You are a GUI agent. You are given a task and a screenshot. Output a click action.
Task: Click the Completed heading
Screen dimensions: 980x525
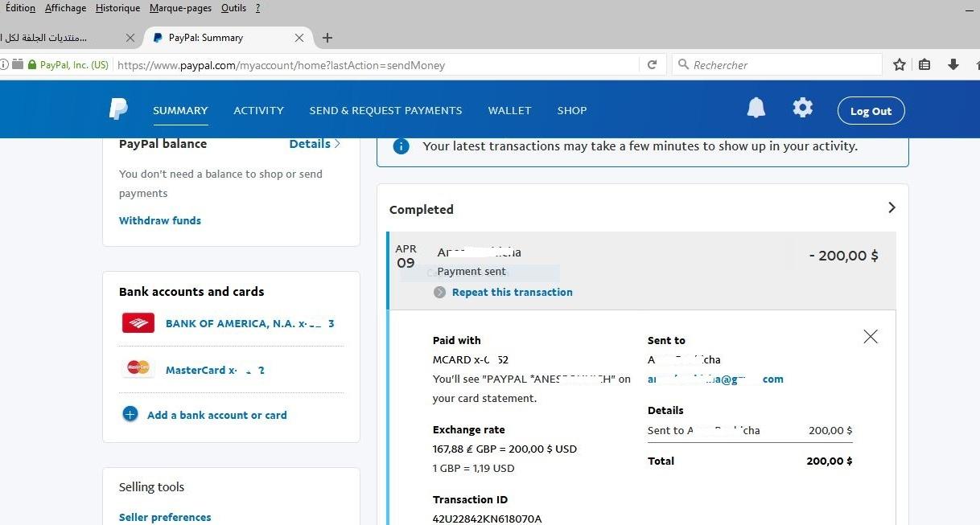(422, 209)
